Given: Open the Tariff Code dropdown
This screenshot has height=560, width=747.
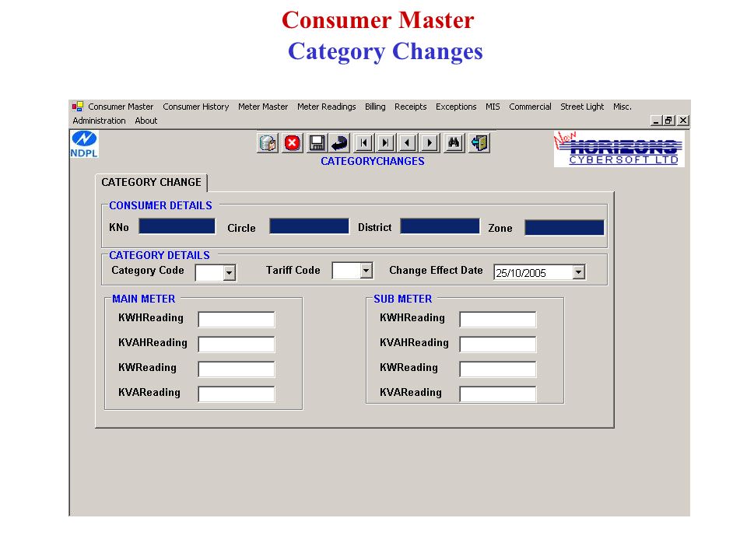Looking at the screenshot, I should (366, 271).
